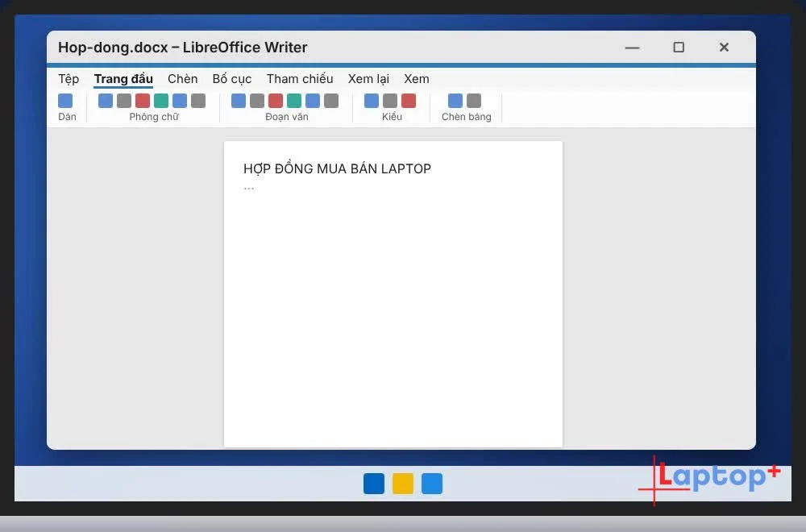
Task: Open the Tham chiếu tab
Action: (x=300, y=79)
